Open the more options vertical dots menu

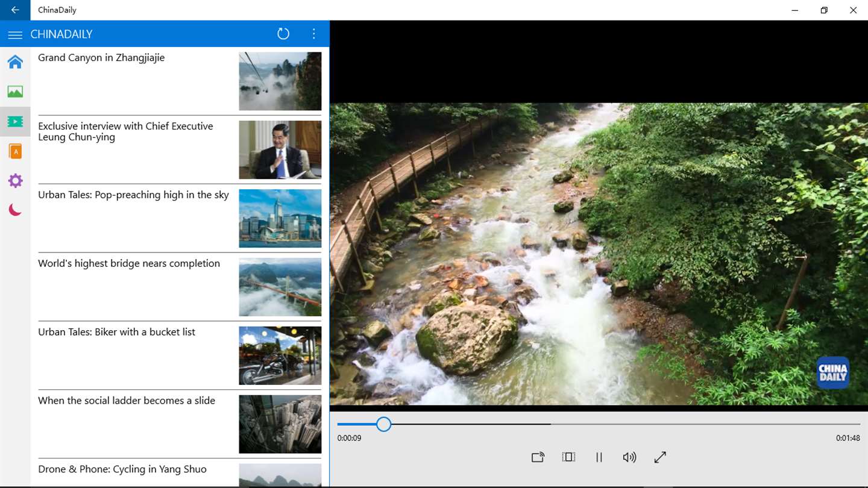tap(313, 34)
